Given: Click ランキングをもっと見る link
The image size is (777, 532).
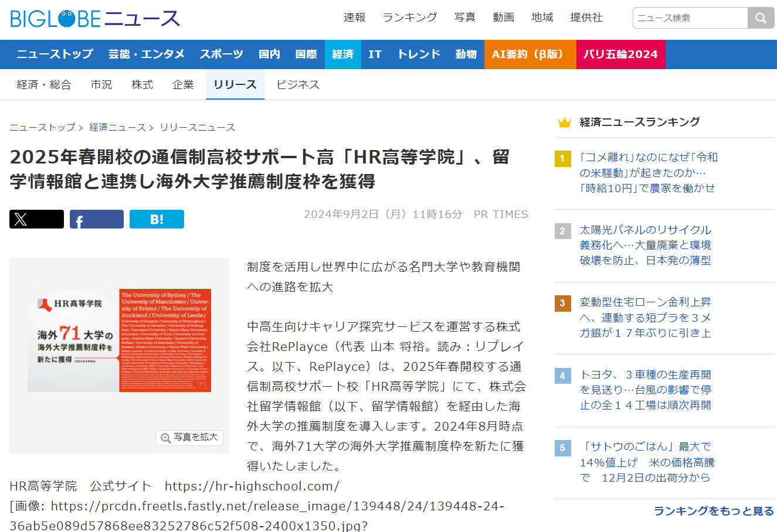Looking at the screenshot, I should 714,511.
